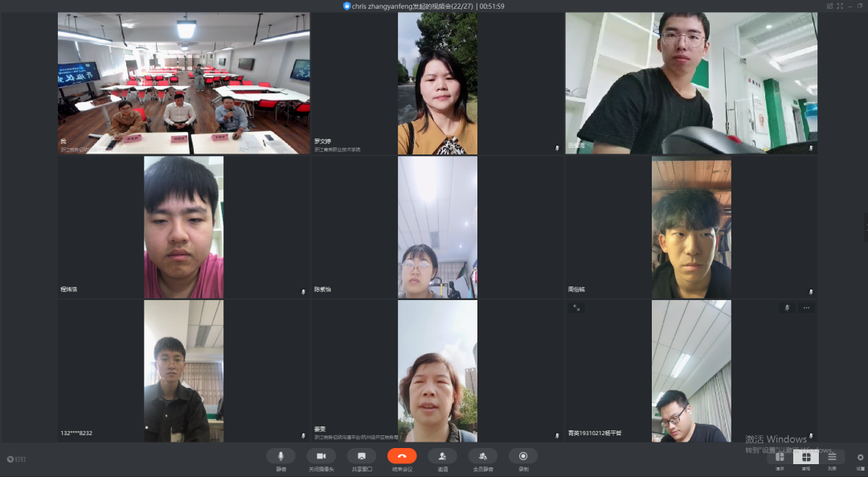
Task: Toggle mute on the bottom-right participant tile
Action: [787, 307]
